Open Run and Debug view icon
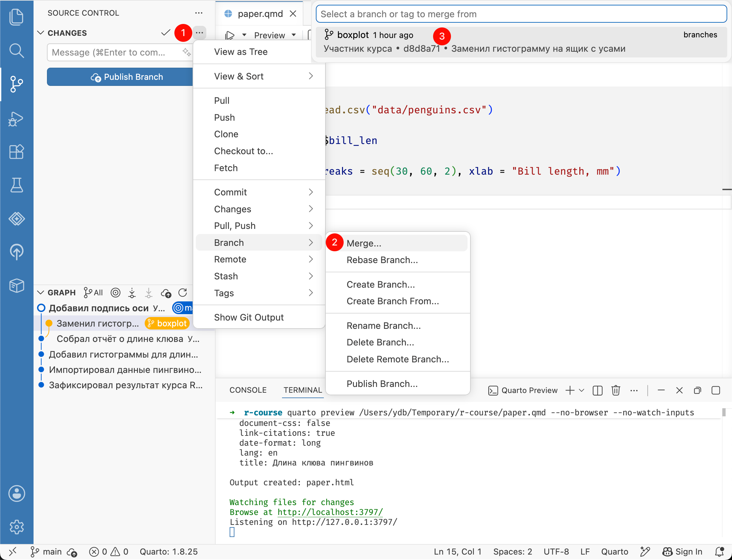732x560 pixels. pos(16,119)
